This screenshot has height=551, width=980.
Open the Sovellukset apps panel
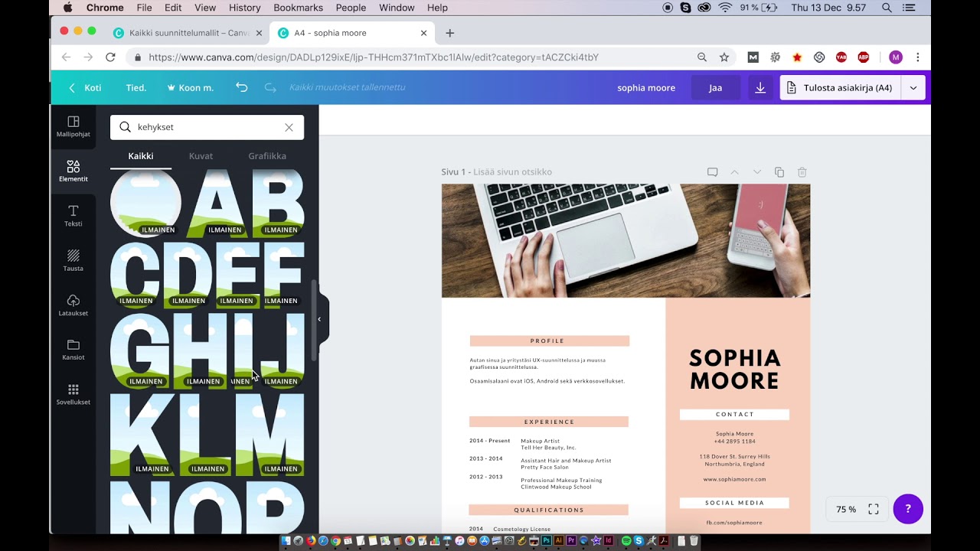coord(73,395)
